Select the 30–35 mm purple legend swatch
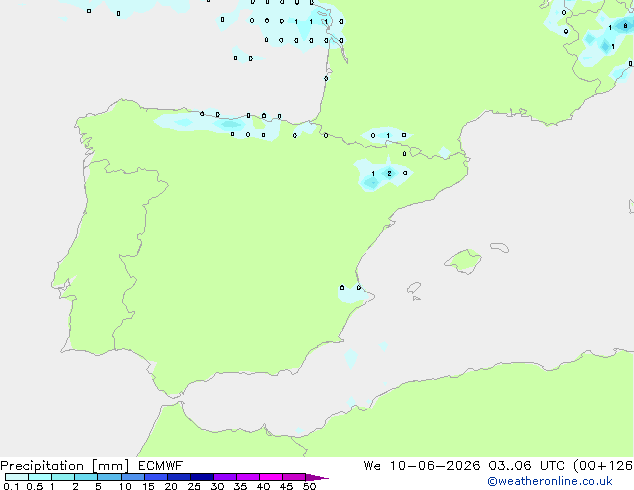 click(225, 477)
